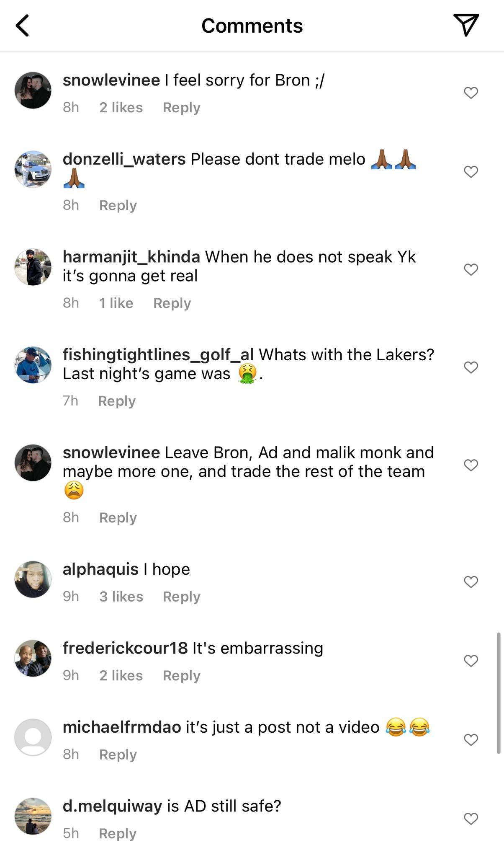View who liked alphaquis' comment
This screenshot has height=858, width=504.
(x=121, y=596)
